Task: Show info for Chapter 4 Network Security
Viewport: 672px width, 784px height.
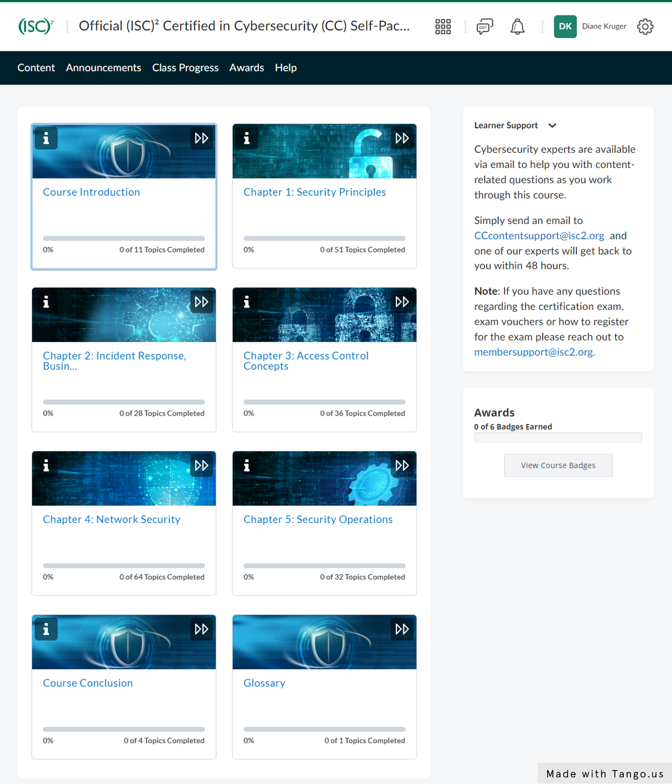Action: pyautogui.click(x=46, y=465)
